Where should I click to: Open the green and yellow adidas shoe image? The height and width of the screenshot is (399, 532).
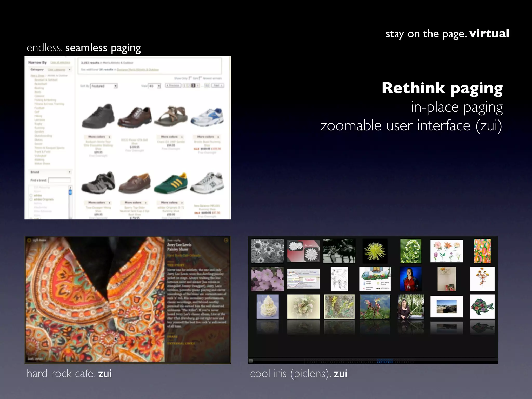[171, 183]
